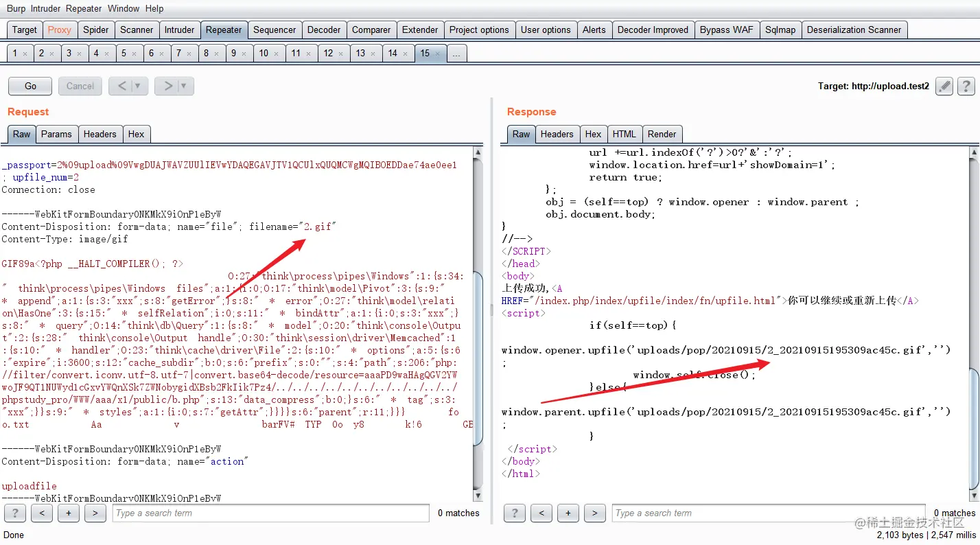The image size is (980, 545).
Task: Show response Hex view
Action: [594, 134]
